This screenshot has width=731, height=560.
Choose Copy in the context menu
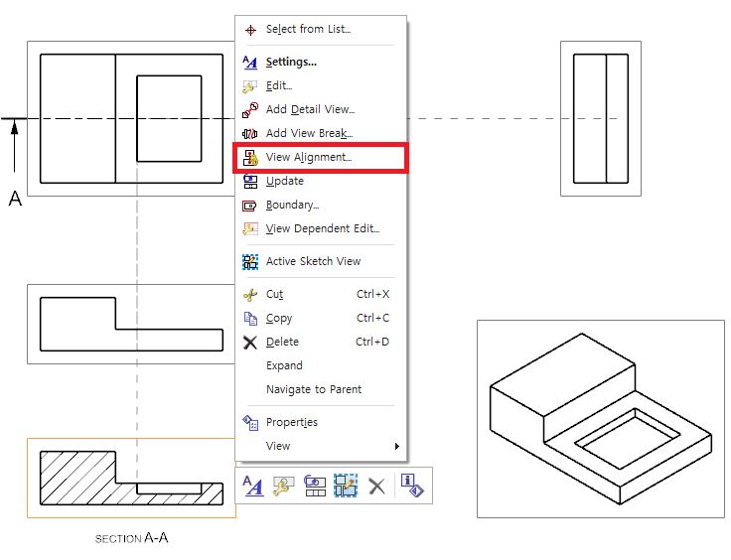279,318
